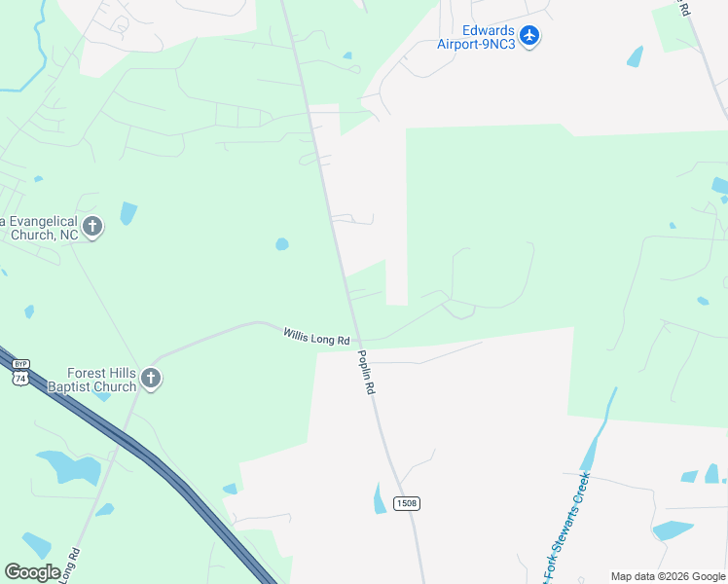Viewport: 728px width, 584px height.
Task: Click the Poplin Rd road label
Action: (x=366, y=373)
